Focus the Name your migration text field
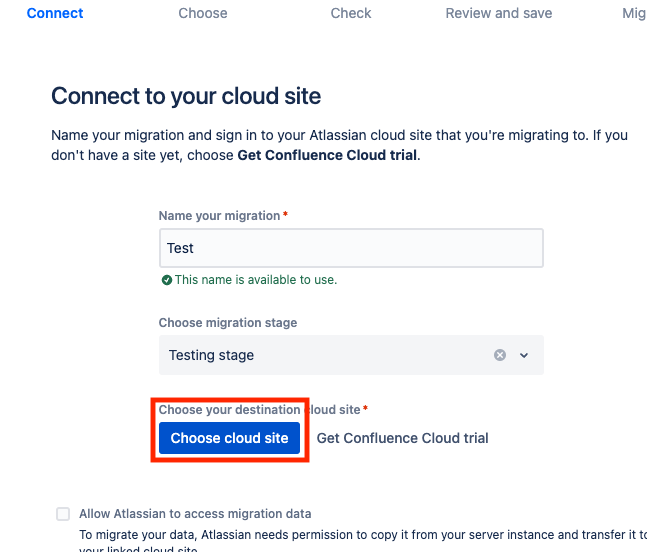Screen dimensions: 647x552 351,248
